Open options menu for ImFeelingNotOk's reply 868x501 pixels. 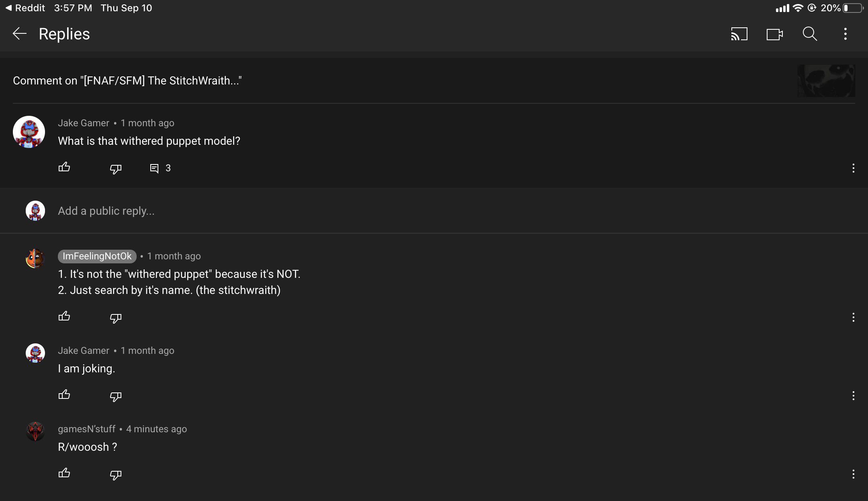853,318
